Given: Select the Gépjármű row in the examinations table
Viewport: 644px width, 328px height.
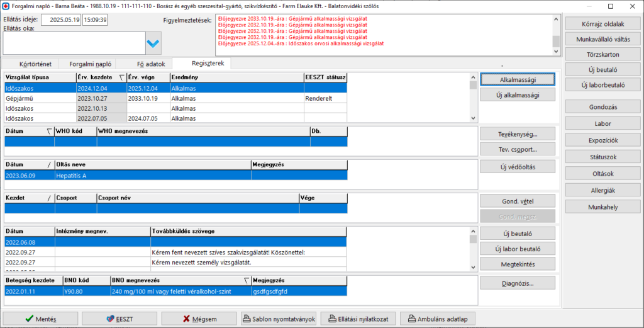Looking at the screenshot, I should (39, 99).
